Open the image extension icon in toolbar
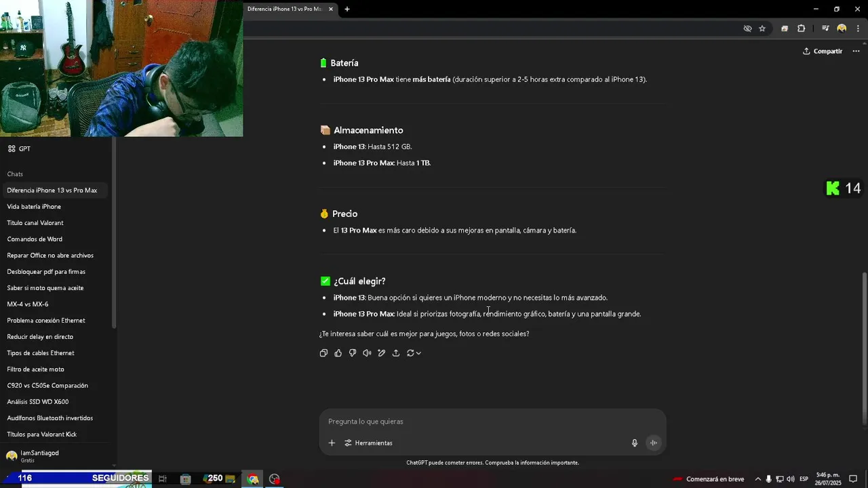Screen dimensions: 868x488 click(785, 28)
